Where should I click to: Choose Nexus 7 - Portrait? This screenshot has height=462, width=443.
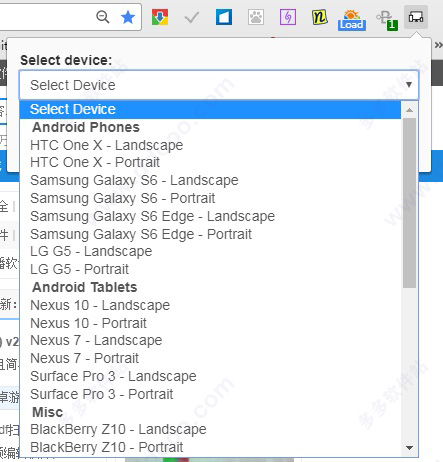tap(210, 358)
